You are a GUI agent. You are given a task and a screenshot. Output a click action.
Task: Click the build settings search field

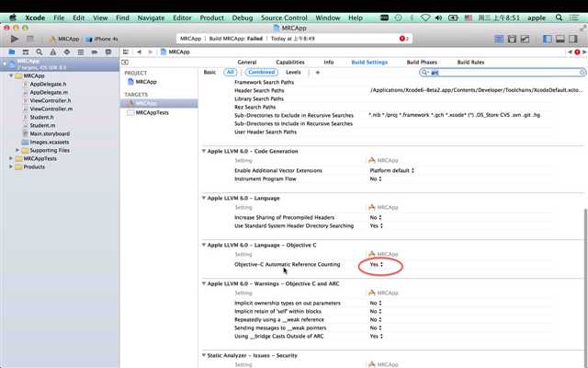(x=503, y=72)
